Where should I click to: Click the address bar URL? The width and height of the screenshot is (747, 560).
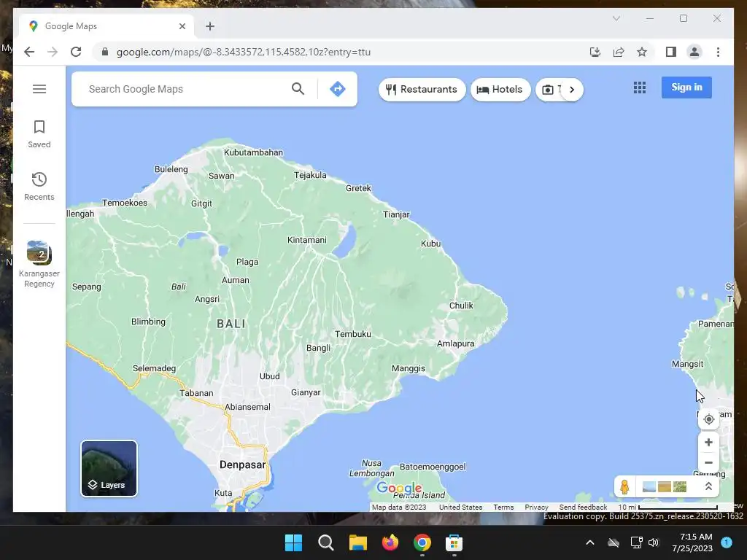coord(244,52)
